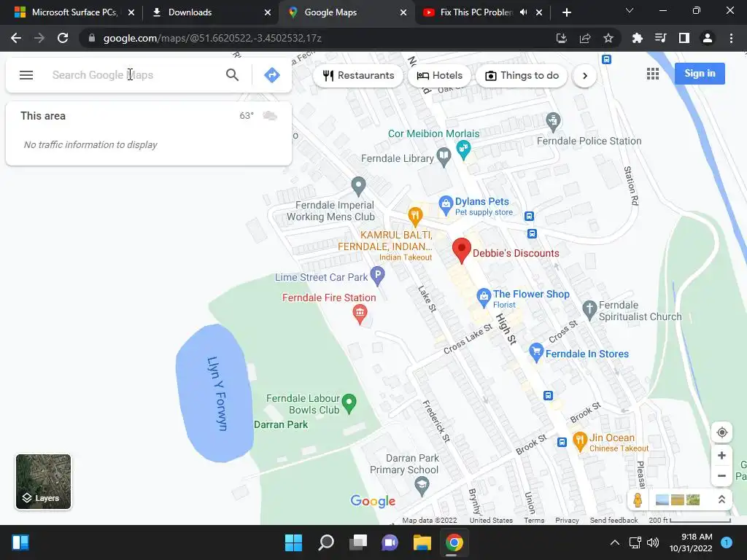Viewport: 747px width, 560px height.
Task: Select the Dylans Pets shopping marker
Action: (x=446, y=205)
